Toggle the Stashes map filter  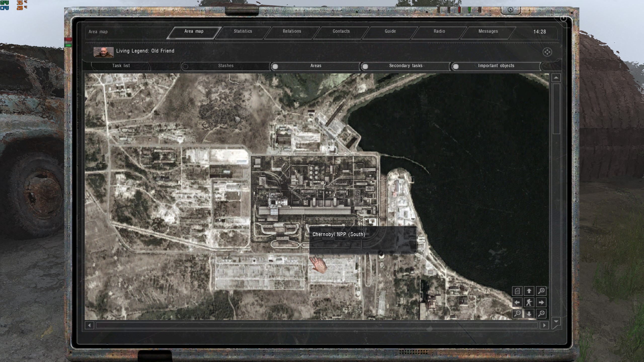[x=186, y=66]
